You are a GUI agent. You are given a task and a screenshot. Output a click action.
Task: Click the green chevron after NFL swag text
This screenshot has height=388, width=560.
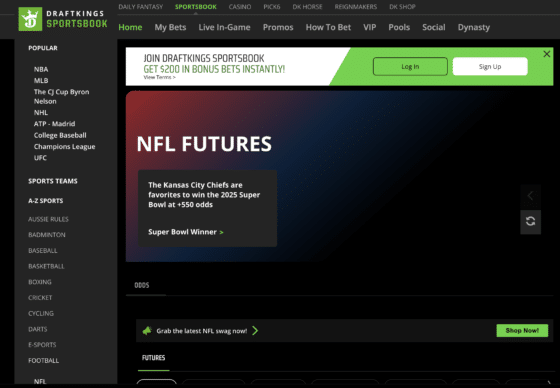[x=255, y=330]
